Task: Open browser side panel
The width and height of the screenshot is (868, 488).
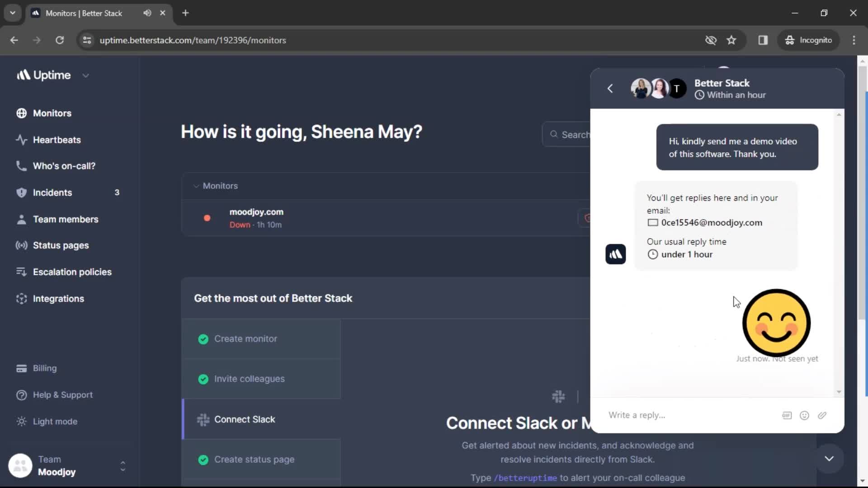Action: [763, 40]
